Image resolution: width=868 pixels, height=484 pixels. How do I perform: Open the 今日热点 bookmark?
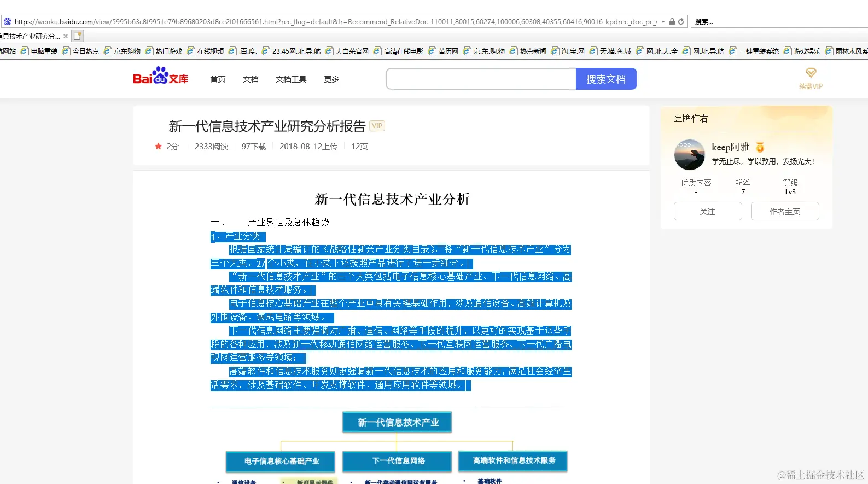click(80, 51)
